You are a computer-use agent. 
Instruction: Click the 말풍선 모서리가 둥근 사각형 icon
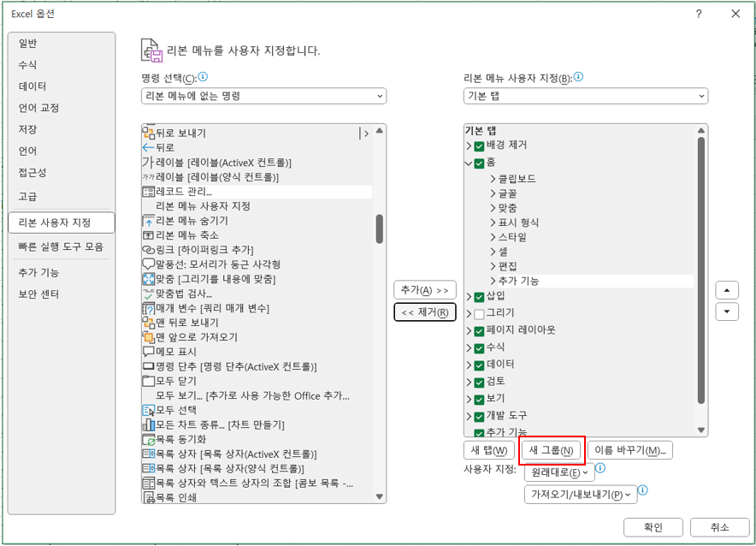tap(149, 264)
